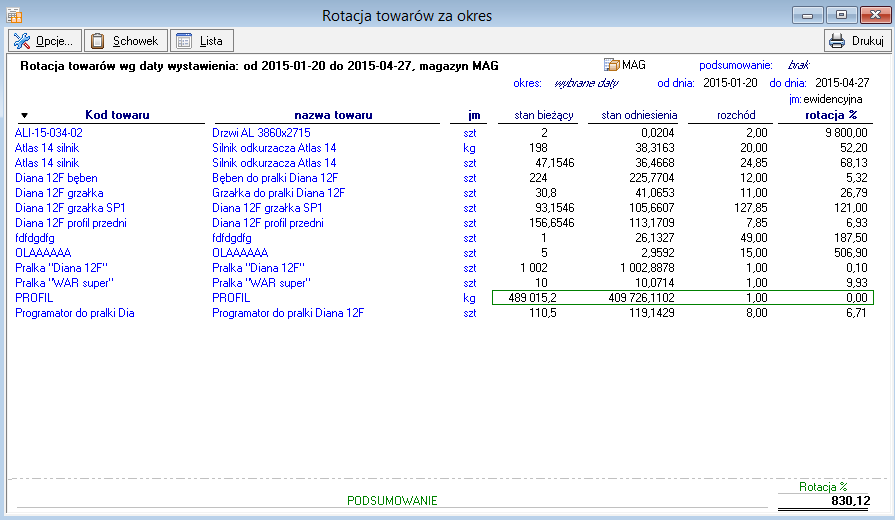Screen dimensions: 895x520
Task: Edit the 'do dnia' date 2015-04-27
Action: (842, 83)
